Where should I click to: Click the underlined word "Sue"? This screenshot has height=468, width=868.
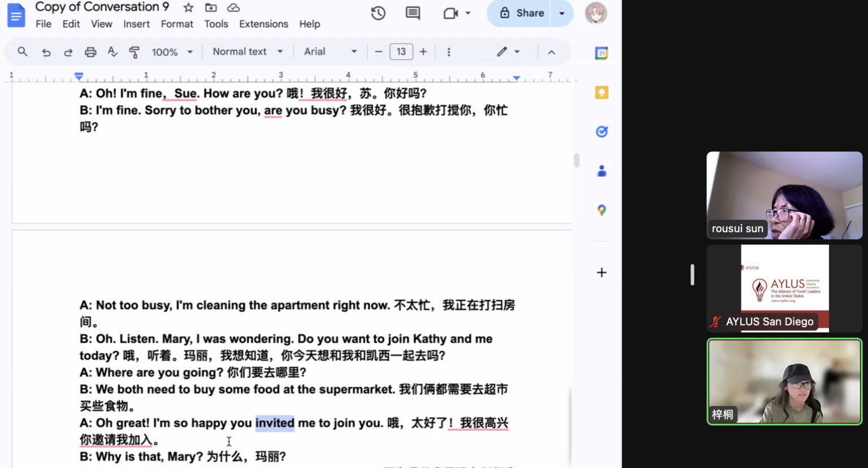(x=185, y=93)
